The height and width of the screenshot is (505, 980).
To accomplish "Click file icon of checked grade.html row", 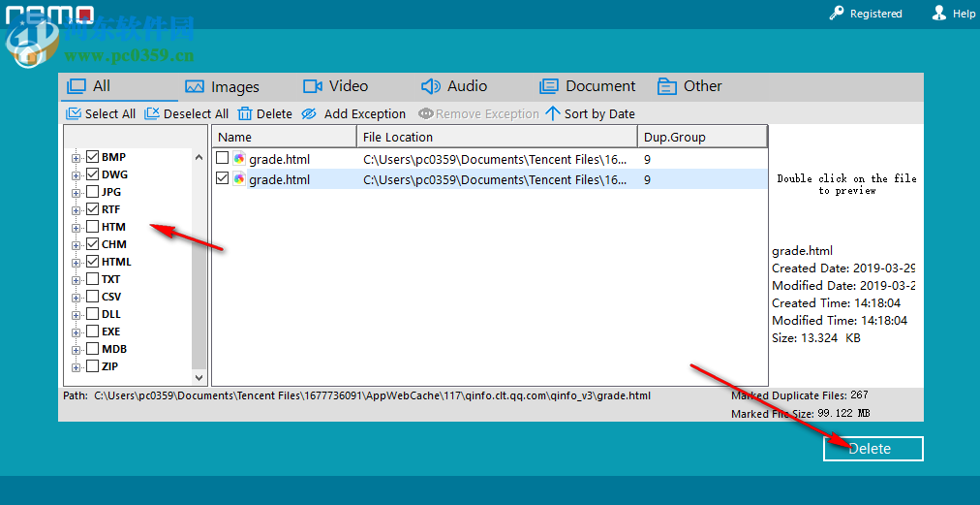I will tap(239, 179).
